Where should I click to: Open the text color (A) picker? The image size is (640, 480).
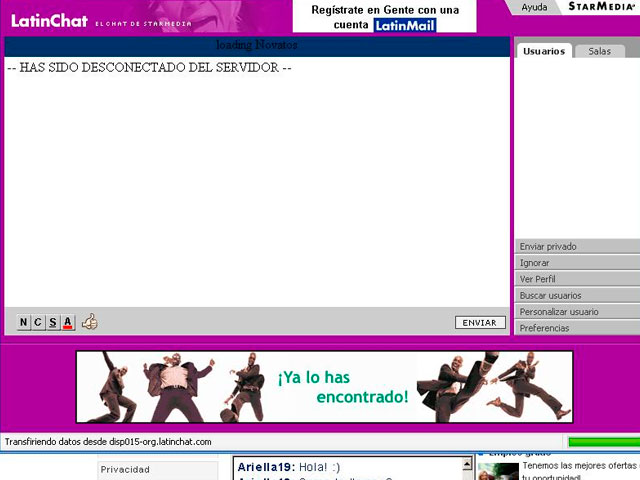68,322
